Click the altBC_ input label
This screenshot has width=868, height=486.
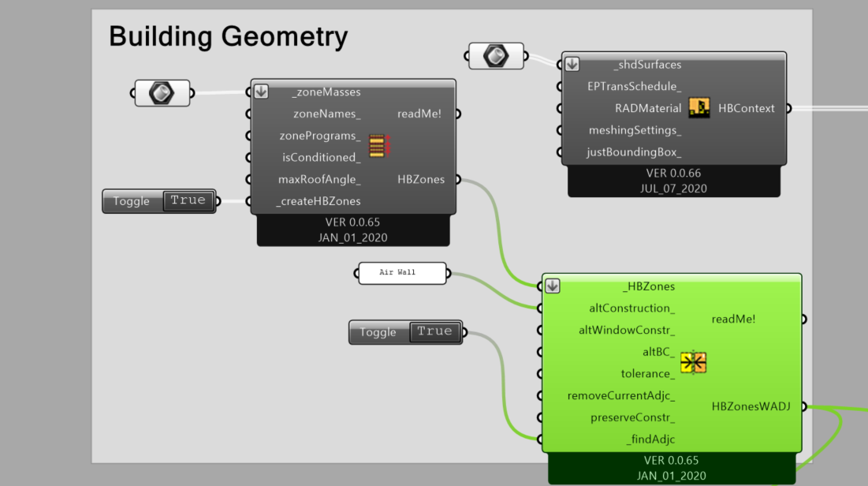[659, 352]
